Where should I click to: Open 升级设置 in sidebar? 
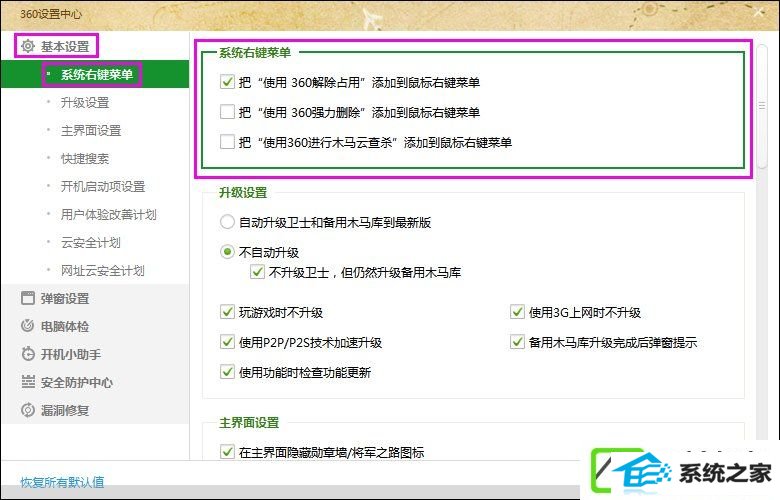[85, 102]
